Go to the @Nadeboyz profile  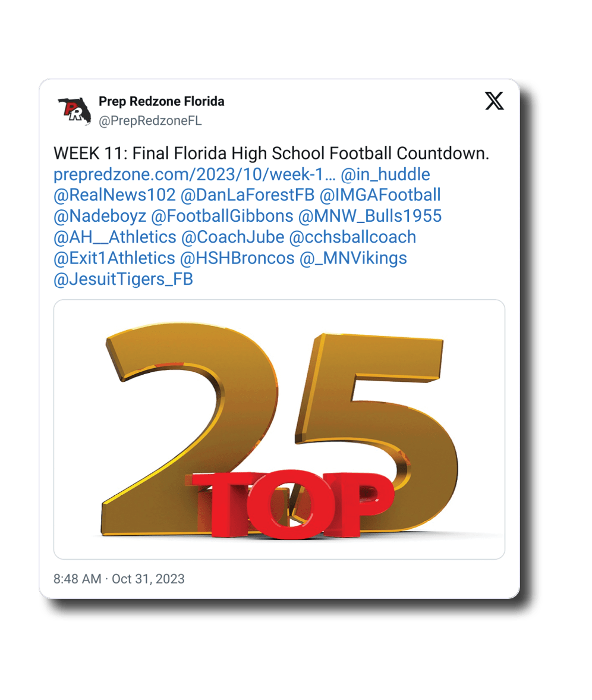(x=100, y=216)
